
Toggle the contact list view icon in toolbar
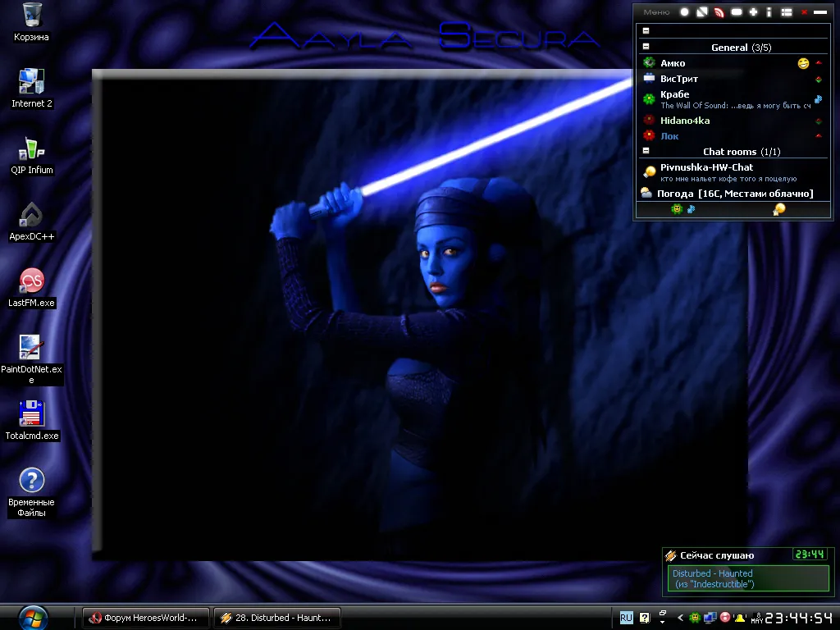786,11
